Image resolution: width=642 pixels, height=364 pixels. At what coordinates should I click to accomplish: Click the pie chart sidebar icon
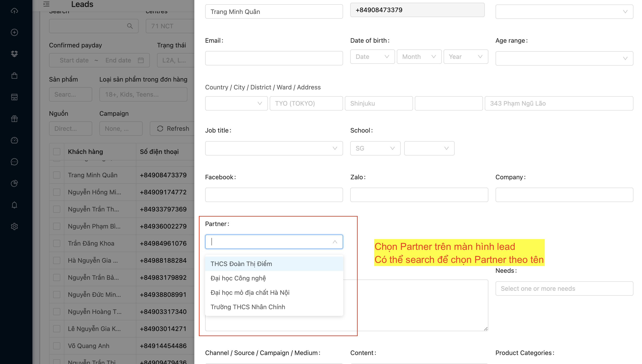pyautogui.click(x=14, y=184)
